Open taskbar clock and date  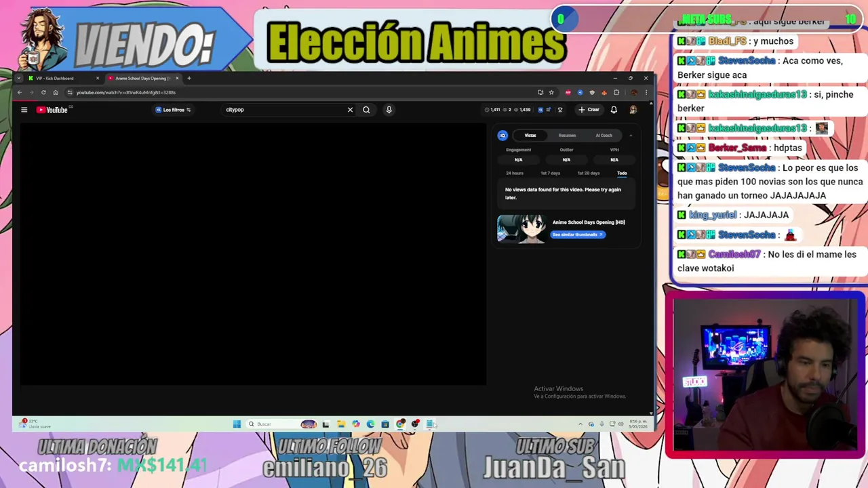coord(637,424)
